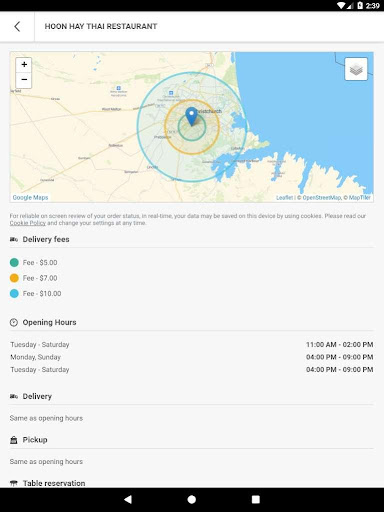Open the OpenStreetMap attribution link
Image resolution: width=384 pixels, height=512 pixels.
point(322,198)
